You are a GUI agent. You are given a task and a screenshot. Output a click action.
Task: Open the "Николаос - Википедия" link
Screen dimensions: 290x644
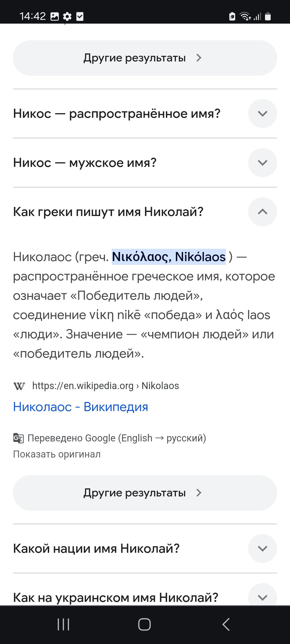pyautogui.click(x=81, y=407)
